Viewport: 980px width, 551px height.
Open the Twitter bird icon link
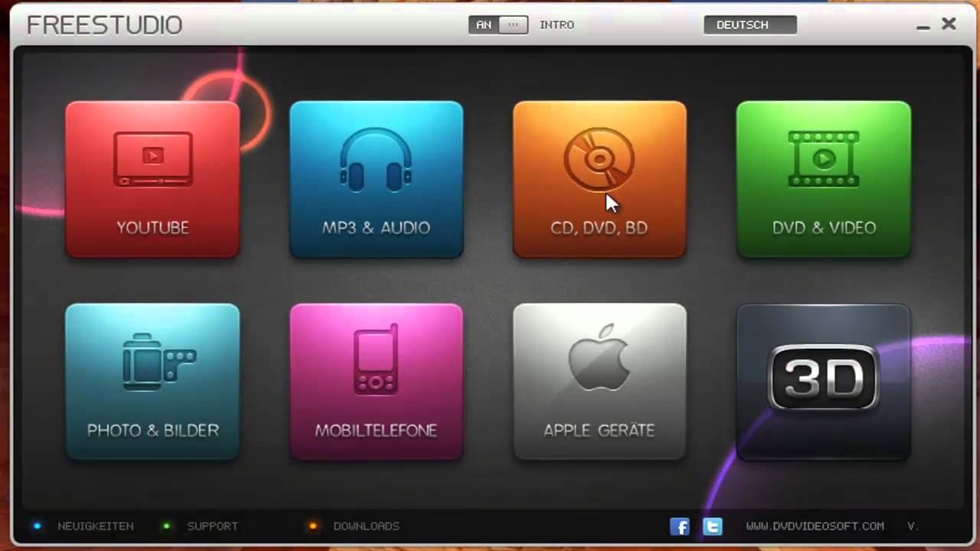[x=713, y=527]
